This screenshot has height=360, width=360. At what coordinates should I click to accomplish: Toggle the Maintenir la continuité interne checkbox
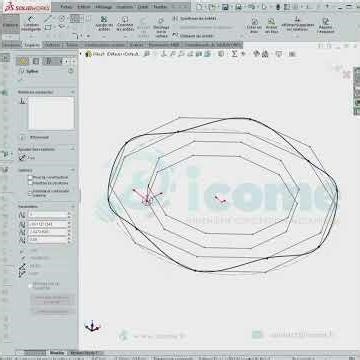pyautogui.click(x=30, y=193)
